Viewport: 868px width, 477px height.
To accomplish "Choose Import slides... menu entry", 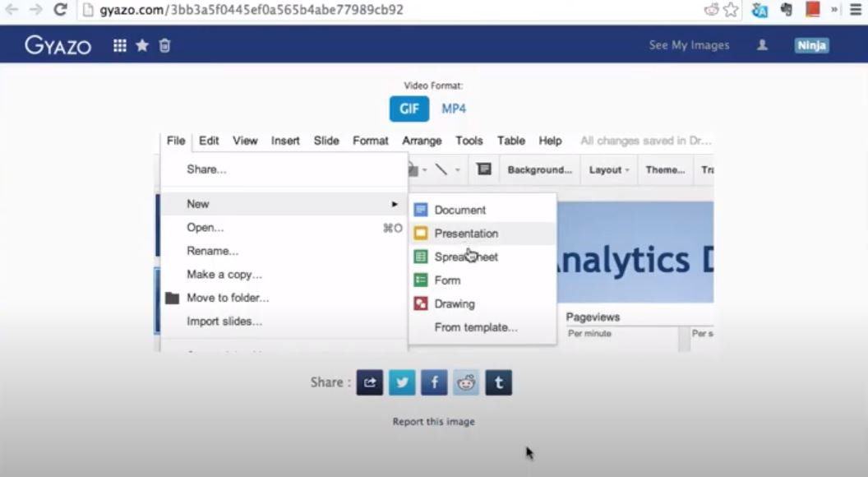I will (284, 322).
